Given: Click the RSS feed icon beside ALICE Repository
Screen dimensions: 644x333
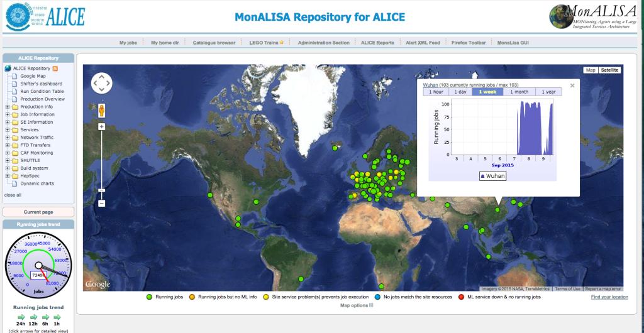Looking at the screenshot, I should pyautogui.click(x=55, y=68).
